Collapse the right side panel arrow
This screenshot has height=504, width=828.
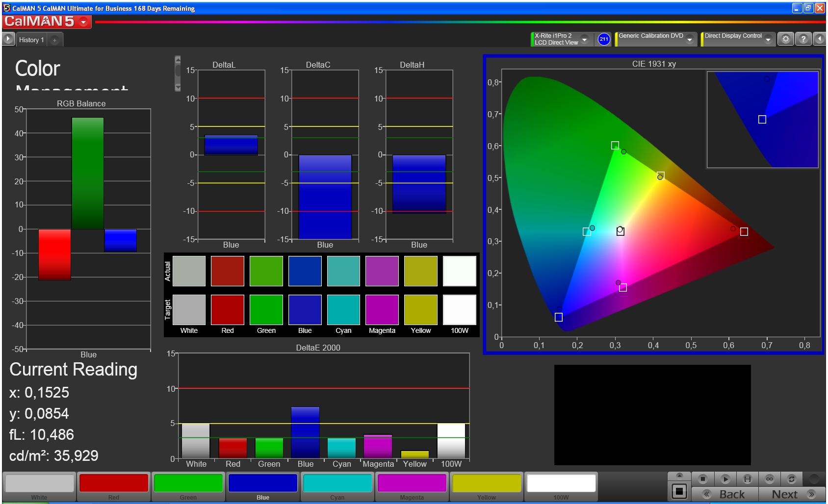(820, 39)
